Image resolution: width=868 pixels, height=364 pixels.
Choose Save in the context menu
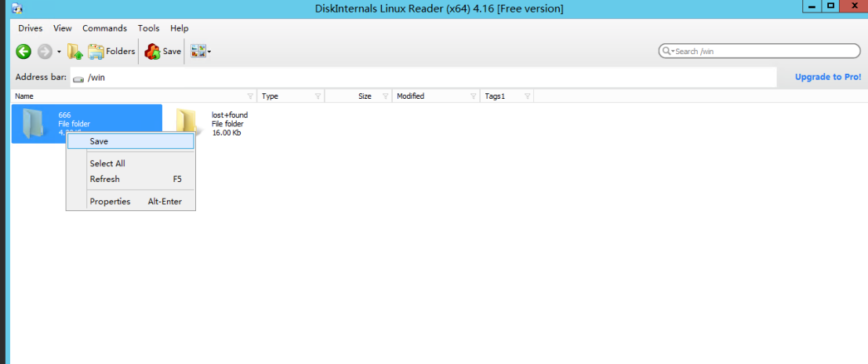click(131, 141)
